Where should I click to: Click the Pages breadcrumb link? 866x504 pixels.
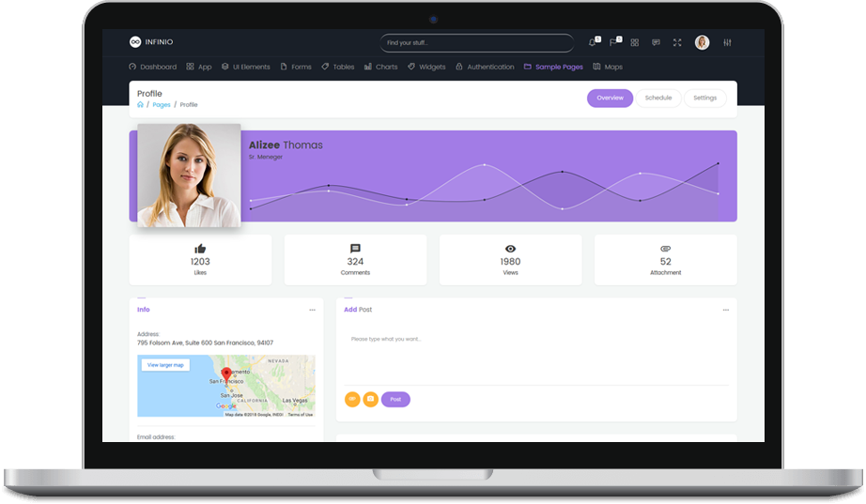pyautogui.click(x=162, y=105)
